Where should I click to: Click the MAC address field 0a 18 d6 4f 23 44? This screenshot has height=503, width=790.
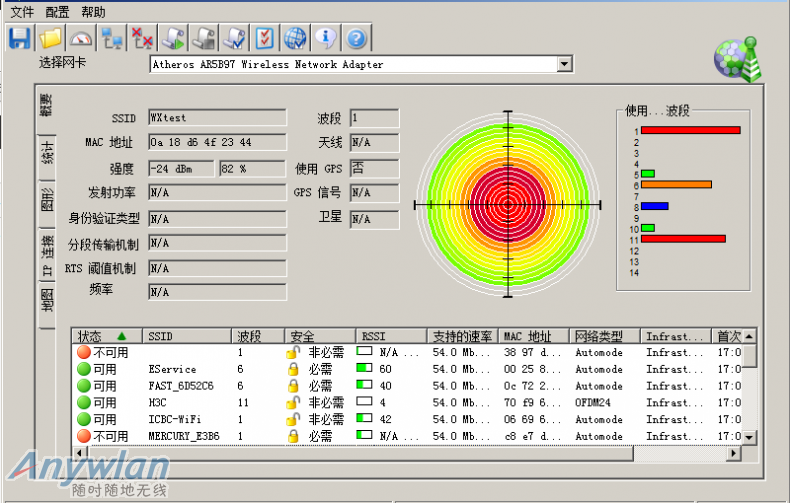[x=217, y=142]
